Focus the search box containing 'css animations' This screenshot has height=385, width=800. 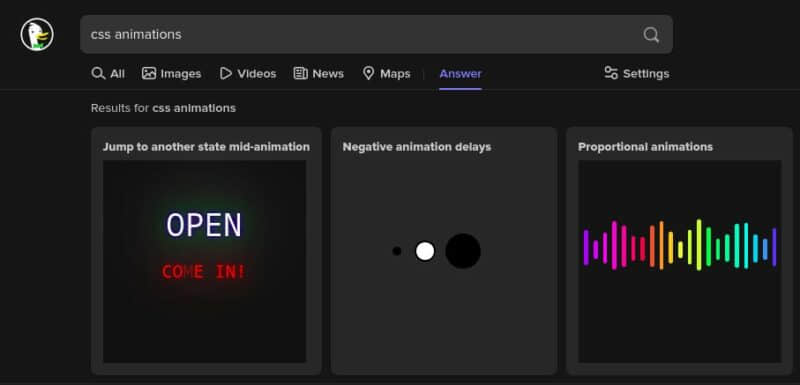click(377, 34)
